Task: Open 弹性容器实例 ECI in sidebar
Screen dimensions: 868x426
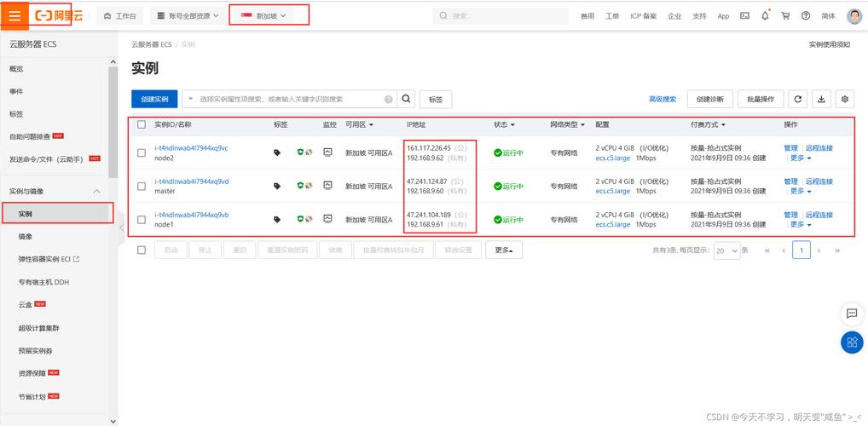Action: [49, 259]
